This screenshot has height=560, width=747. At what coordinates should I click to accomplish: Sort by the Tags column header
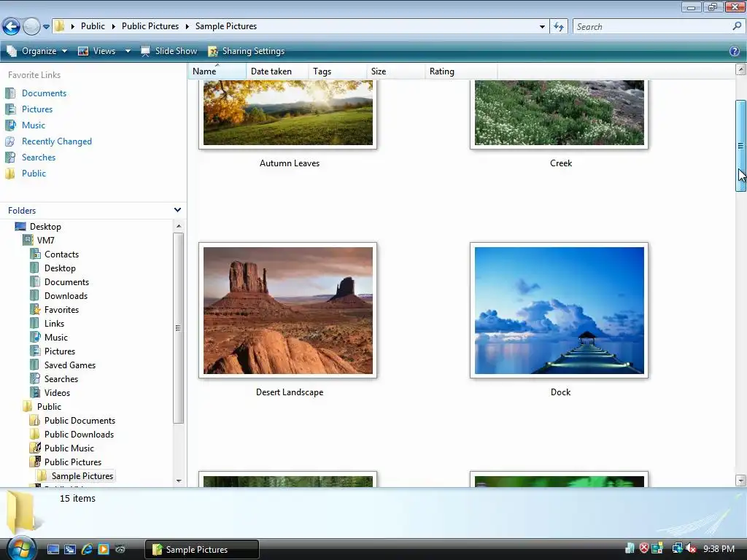point(338,71)
